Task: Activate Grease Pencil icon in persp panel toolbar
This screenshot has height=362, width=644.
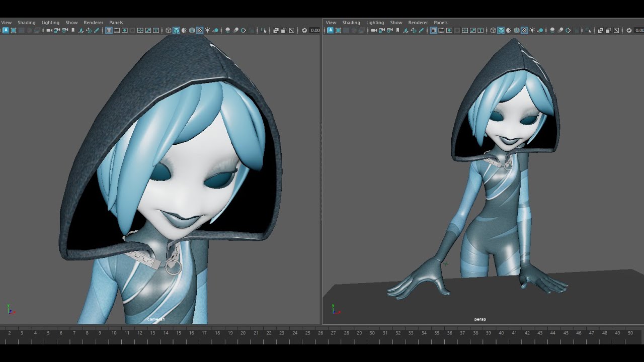Action: click(421, 31)
